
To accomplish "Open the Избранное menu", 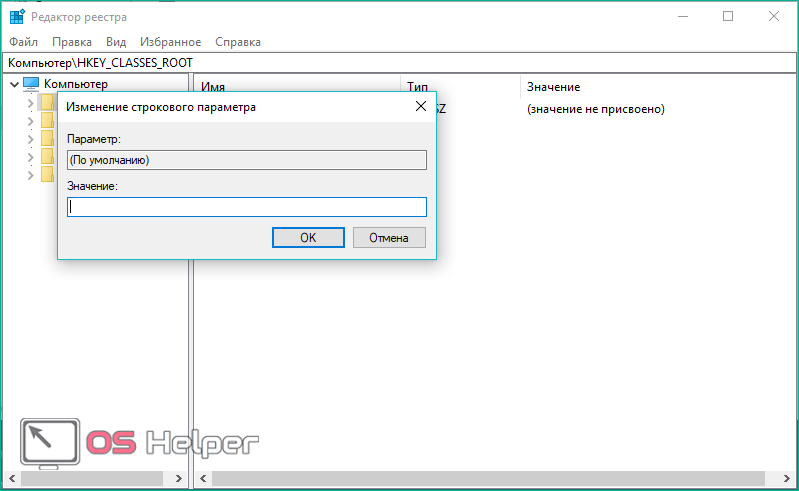I will tap(170, 42).
